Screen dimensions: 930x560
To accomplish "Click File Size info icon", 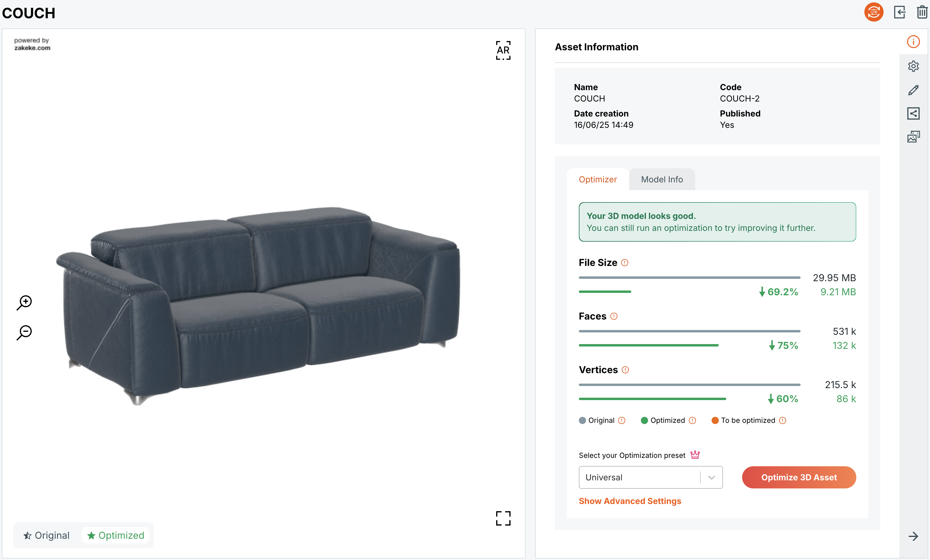I will [625, 263].
